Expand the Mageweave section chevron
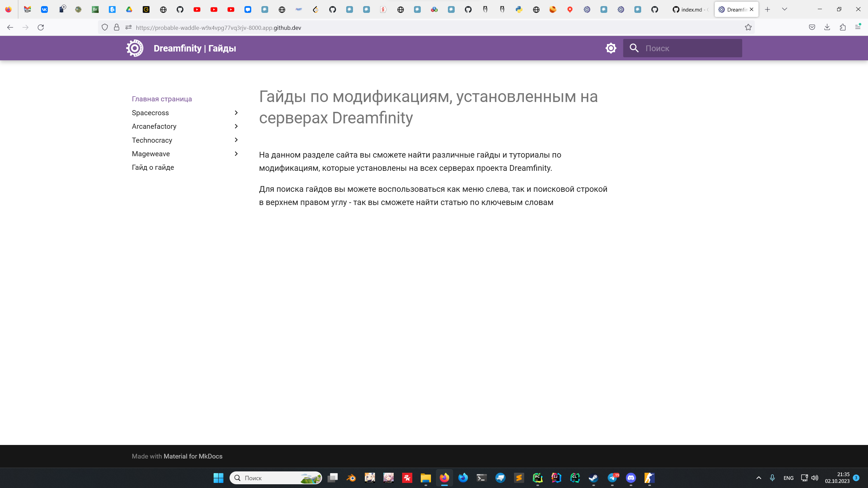 236,154
